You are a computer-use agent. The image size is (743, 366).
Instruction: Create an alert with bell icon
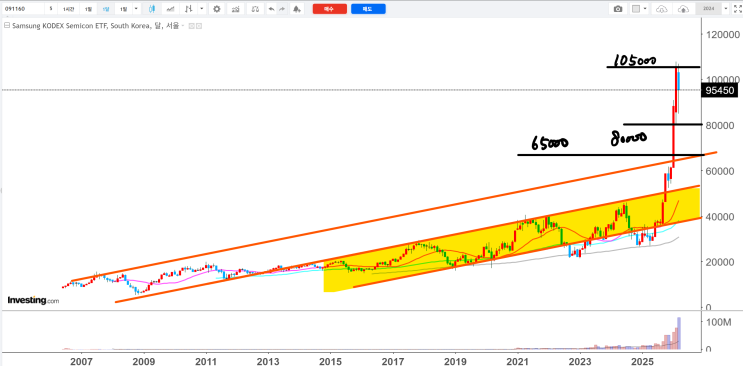tap(297, 9)
